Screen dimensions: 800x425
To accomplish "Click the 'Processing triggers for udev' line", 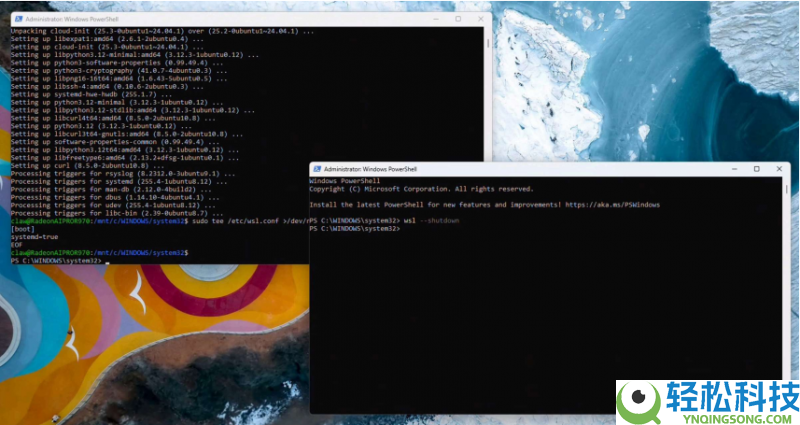I will point(115,205).
